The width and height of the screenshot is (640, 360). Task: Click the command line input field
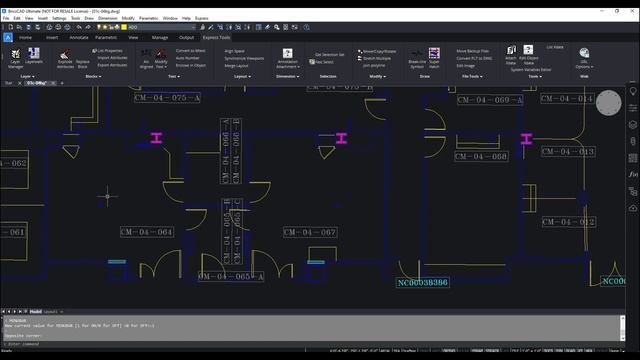click(312, 344)
